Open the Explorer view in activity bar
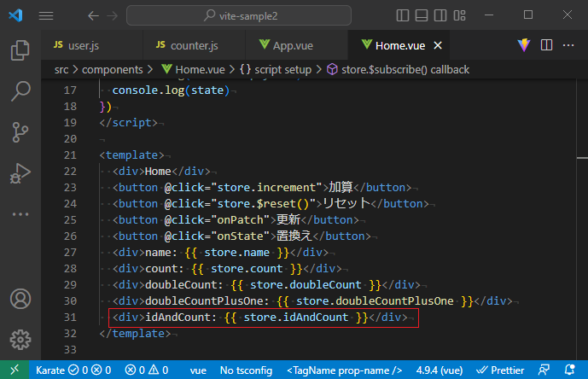Screen dimensions: 588x379 tap(20, 50)
